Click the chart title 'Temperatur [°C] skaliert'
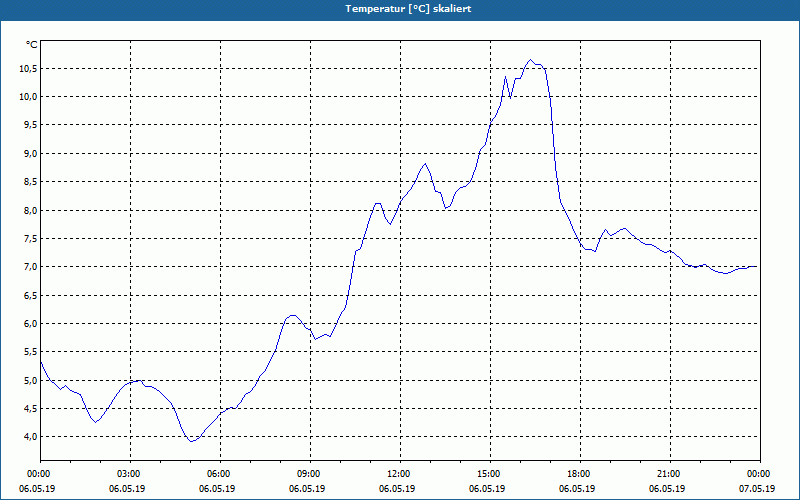Viewport: 800px width, 500px height. coord(408,9)
